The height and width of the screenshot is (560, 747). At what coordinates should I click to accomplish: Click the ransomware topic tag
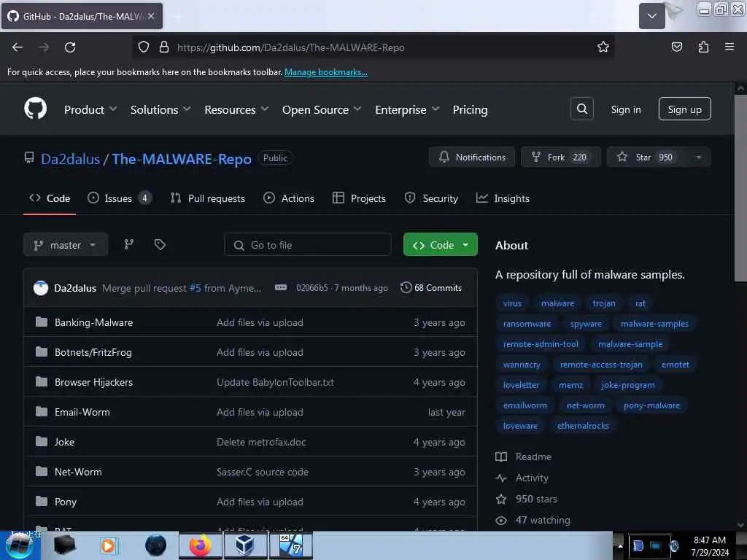click(x=527, y=324)
